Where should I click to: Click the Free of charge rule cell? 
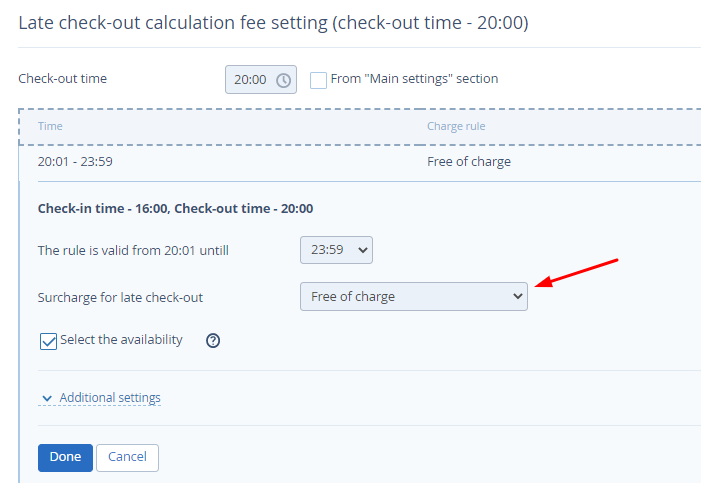pos(469,161)
